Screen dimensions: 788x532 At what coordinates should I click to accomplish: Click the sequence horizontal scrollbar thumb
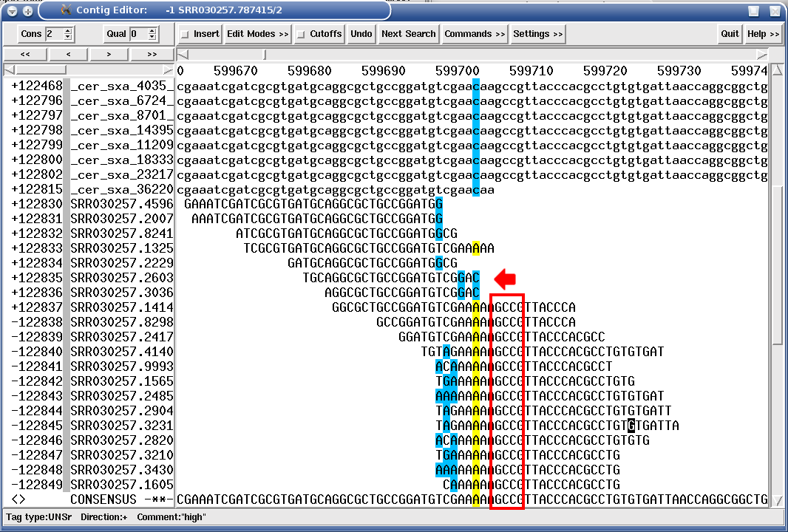point(265,54)
